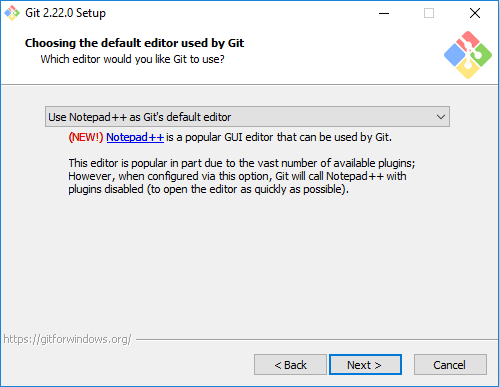Click the greyed-out maximize button
Image resolution: width=500 pixels, height=387 pixels.
tap(429, 13)
